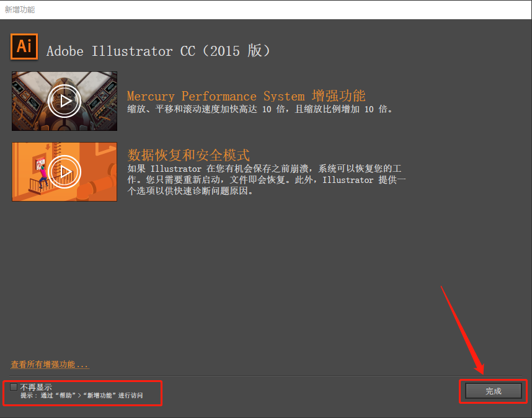Click the Adobe Illustrator Ai logo icon

[x=24, y=47]
